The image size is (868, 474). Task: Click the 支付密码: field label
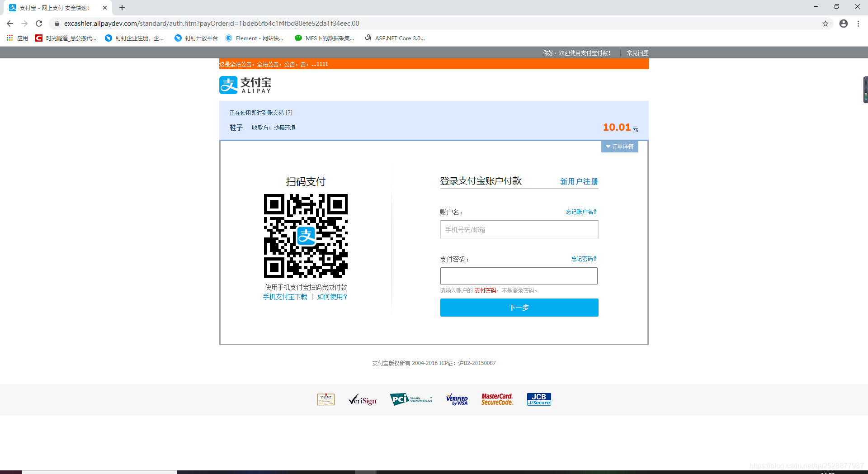tap(454, 259)
